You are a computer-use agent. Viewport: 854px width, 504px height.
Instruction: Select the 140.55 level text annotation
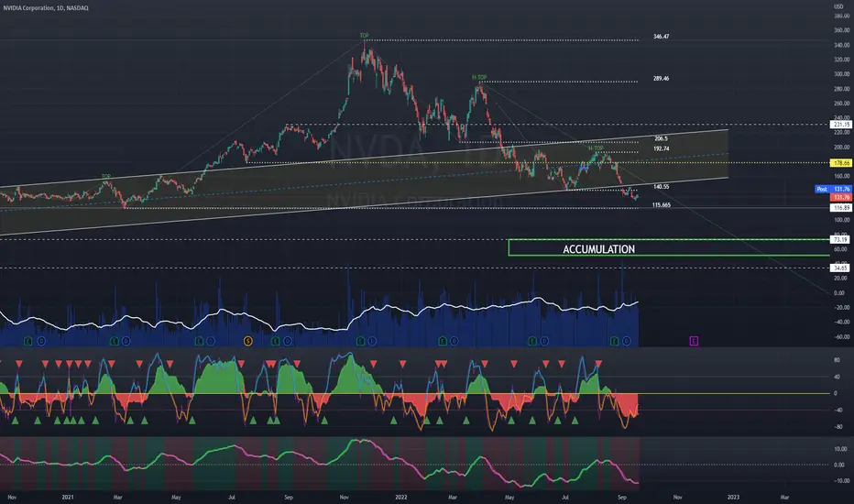coord(662,187)
